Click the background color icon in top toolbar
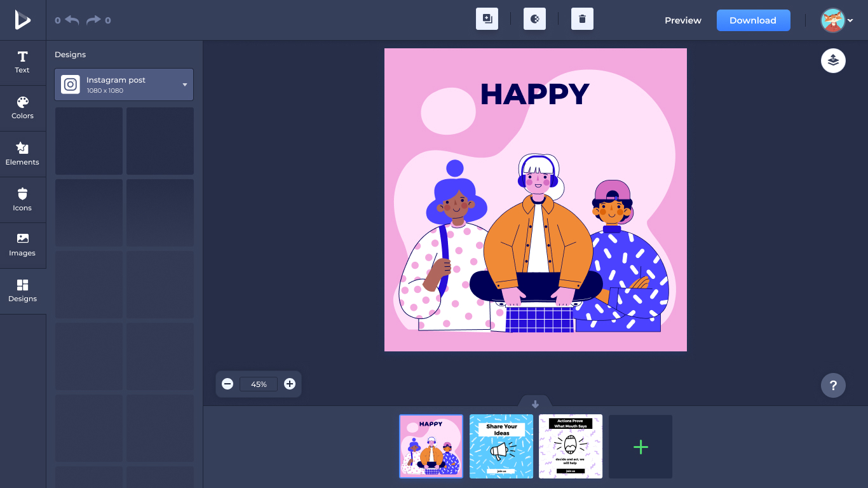 click(535, 19)
